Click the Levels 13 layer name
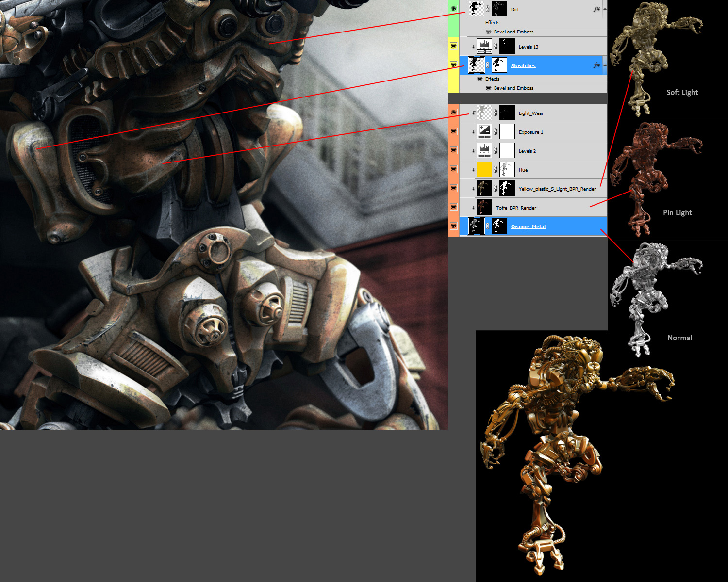This screenshot has height=582, width=728. point(529,47)
